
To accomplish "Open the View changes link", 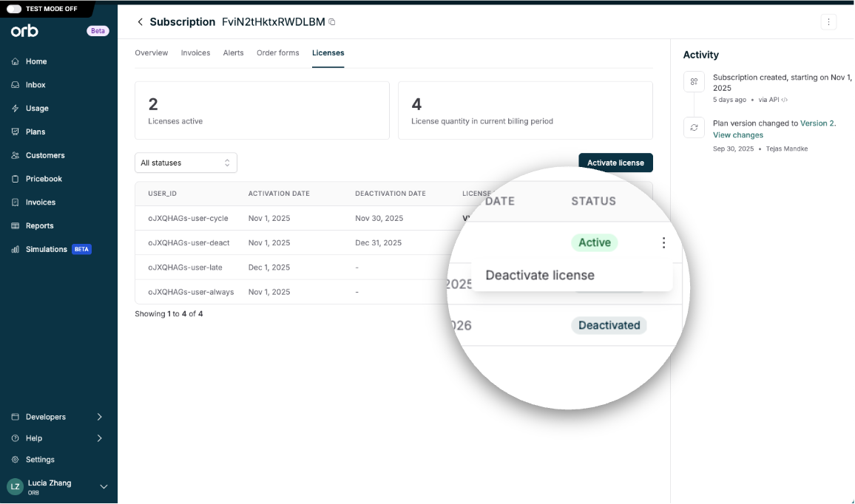I will [x=737, y=135].
